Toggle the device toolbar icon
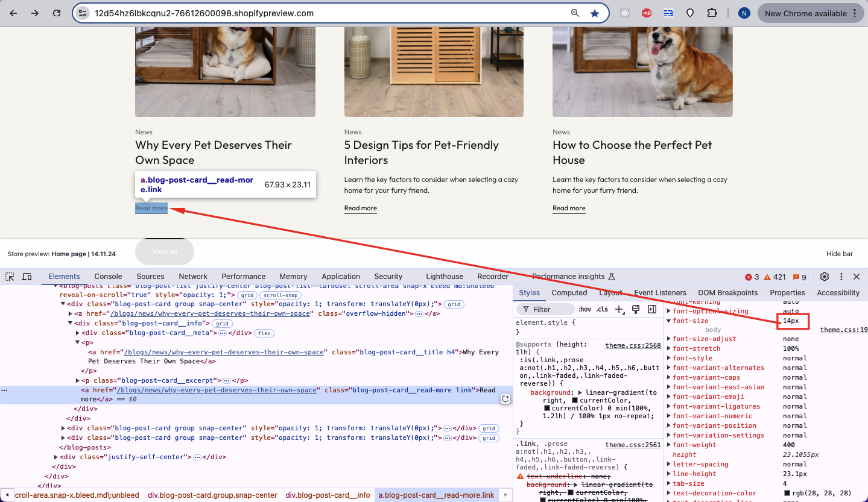This screenshot has width=868, height=502. click(27, 277)
